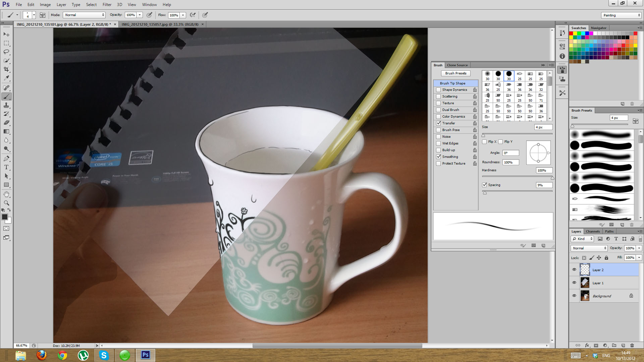Add a layer style with fx icon
The image size is (644, 362).
pyautogui.click(x=587, y=345)
